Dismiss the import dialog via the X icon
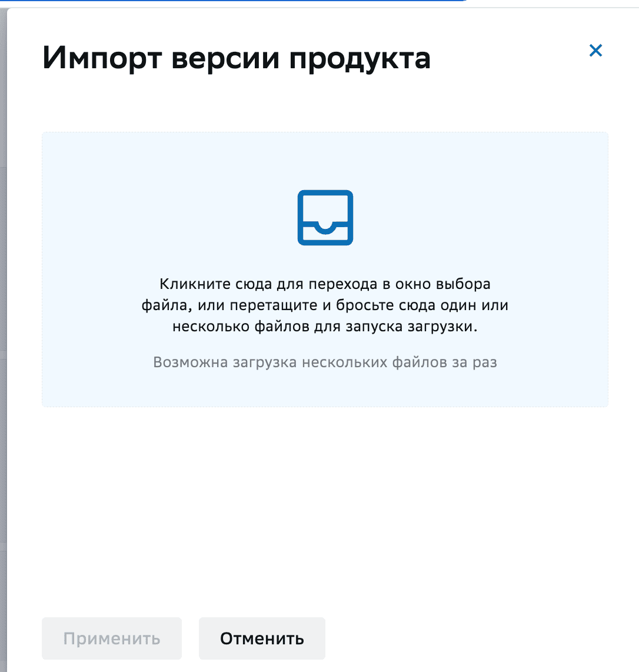Viewport: 639px width, 672px height. pos(595,51)
